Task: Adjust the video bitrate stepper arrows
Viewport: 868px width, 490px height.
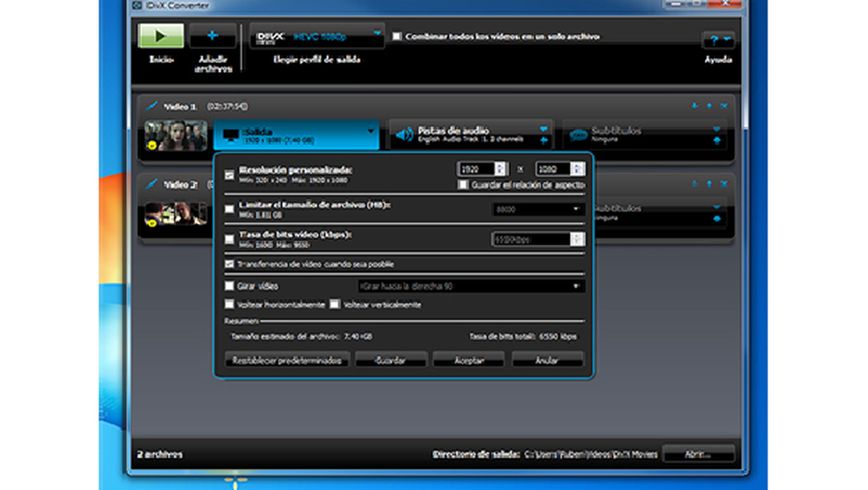Action: [x=577, y=239]
